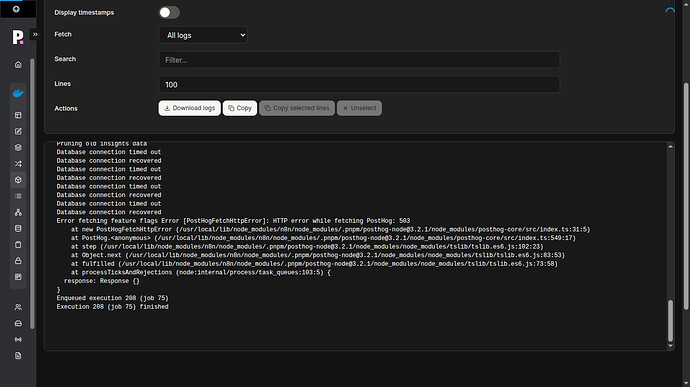Open the Dashboard icon in sidebar
Image resolution: width=690 pixels, height=387 pixels.
18,115
